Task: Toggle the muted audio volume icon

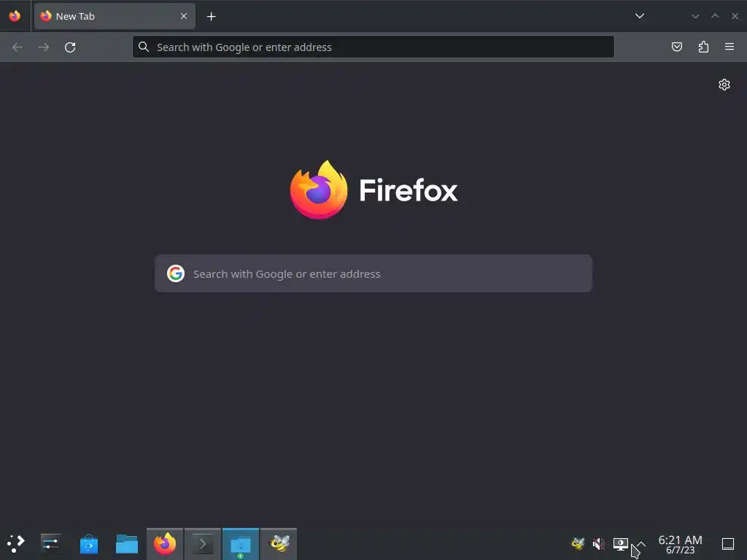Action: (x=599, y=543)
